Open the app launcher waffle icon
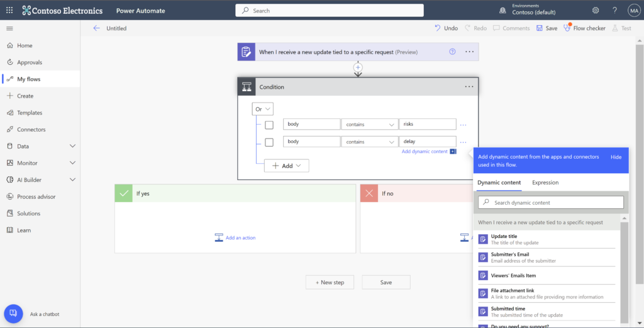This screenshot has width=644, height=328. [x=9, y=10]
